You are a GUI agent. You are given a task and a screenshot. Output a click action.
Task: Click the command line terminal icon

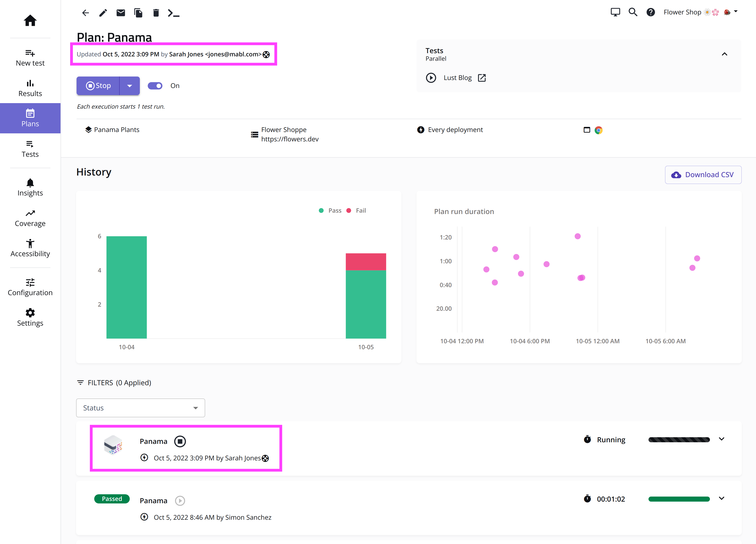coord(173,13)
